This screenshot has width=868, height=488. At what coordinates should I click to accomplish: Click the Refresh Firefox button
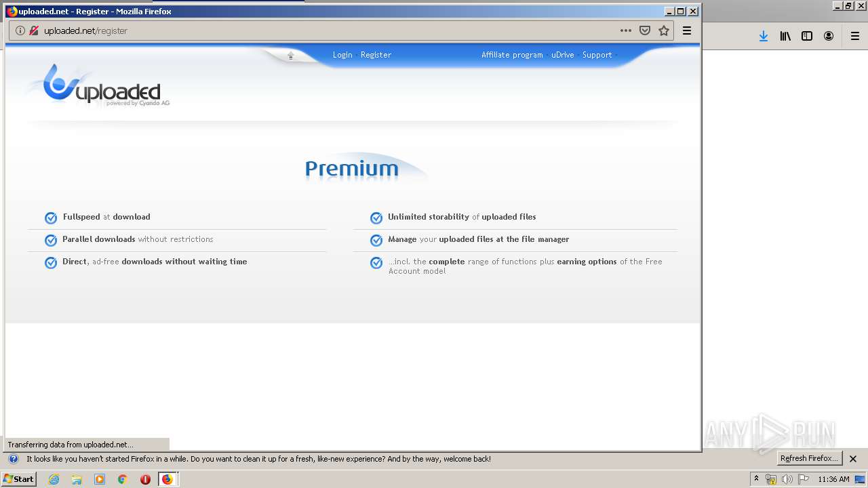[x=809, y=459]
